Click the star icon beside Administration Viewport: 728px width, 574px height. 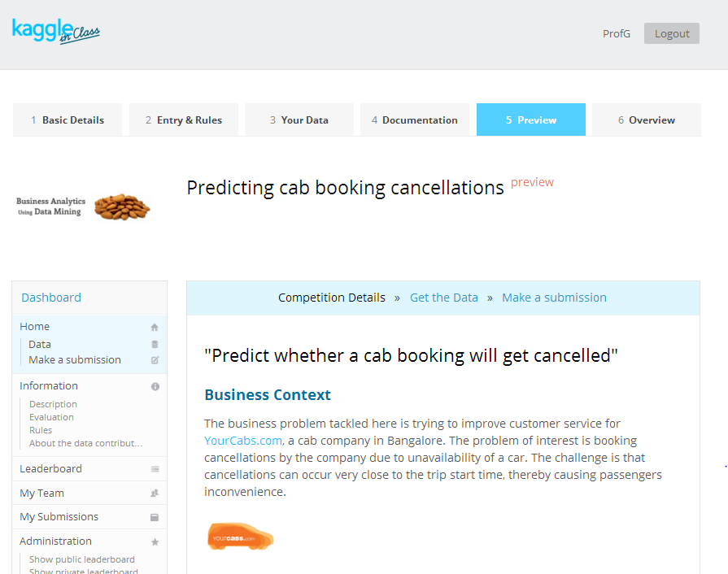155,541
